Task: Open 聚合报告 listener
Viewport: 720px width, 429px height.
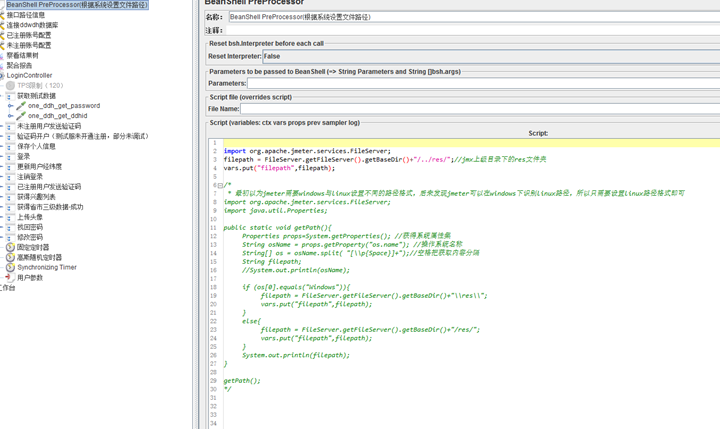Action: [19, 66]
